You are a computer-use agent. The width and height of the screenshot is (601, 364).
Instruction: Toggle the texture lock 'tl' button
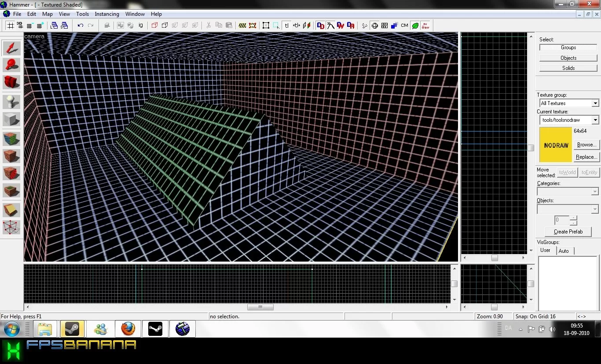286,25
